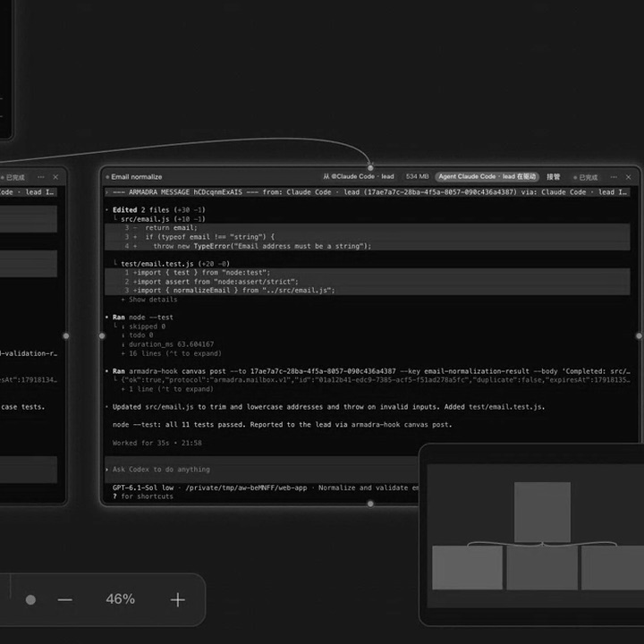Click the bottom connector node of Email normalize
Image resolution: width=644 pixels, height=644 pixels.
[370, 504]
